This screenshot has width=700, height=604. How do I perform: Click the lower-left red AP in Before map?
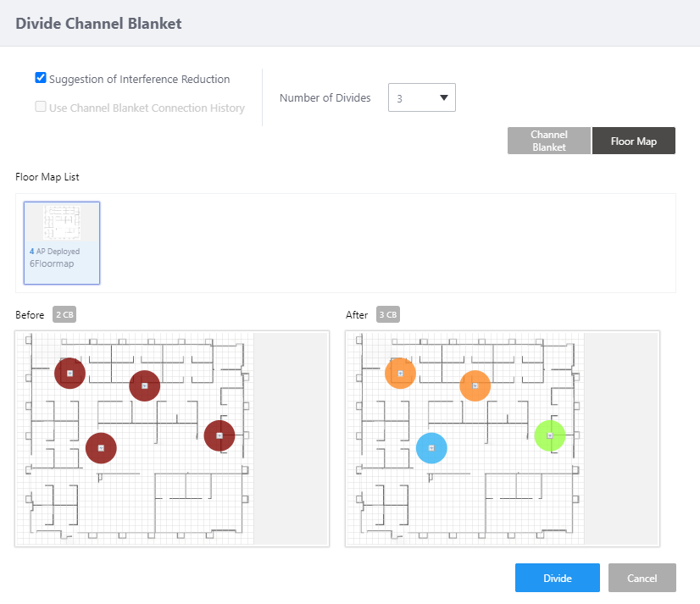point(101,448)
